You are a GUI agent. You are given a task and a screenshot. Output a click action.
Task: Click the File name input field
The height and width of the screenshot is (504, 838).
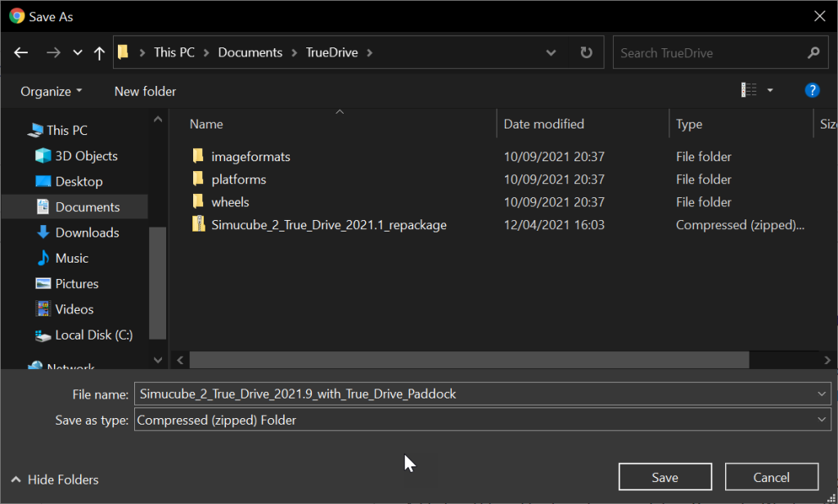(474, 394)
